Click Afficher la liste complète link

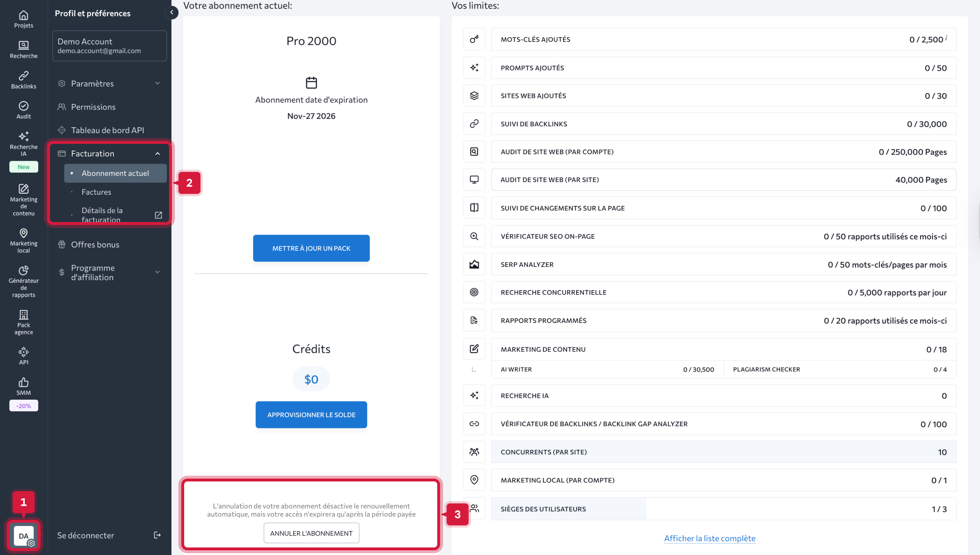tap(710, 538)
